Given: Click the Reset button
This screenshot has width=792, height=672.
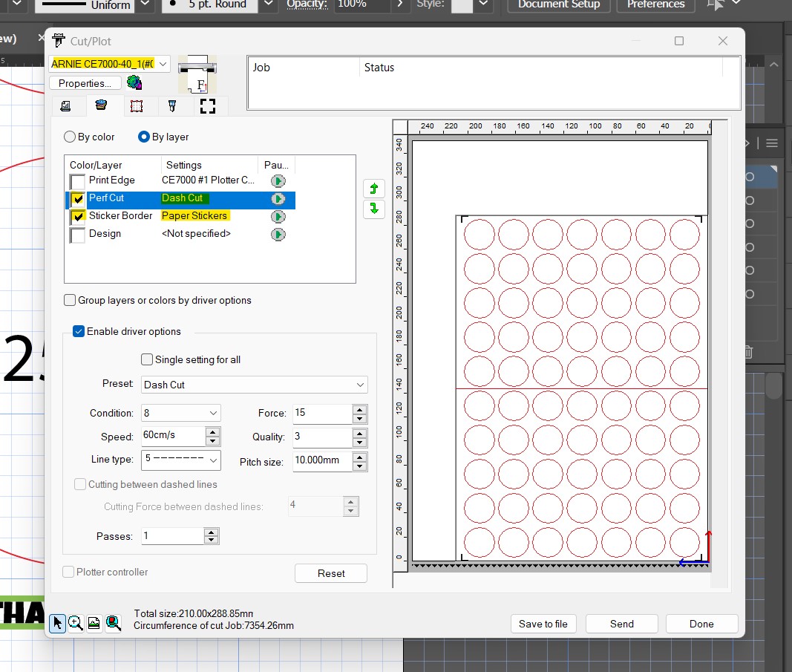Looking at the screenshot, I should (331, 573).
